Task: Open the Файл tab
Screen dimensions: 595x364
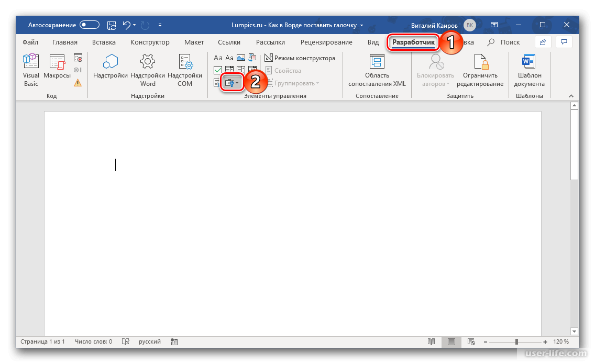Action: pyautogui.click(x=30, y=42)
